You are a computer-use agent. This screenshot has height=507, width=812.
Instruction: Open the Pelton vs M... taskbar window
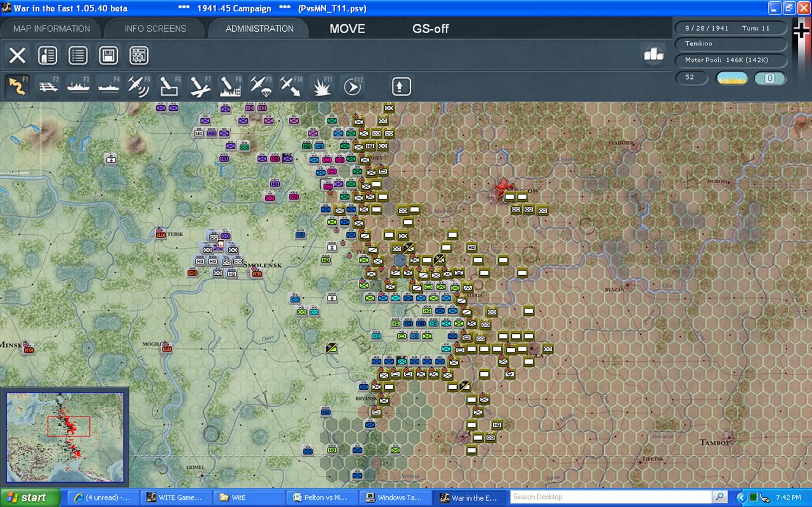[x=321, y=497]
